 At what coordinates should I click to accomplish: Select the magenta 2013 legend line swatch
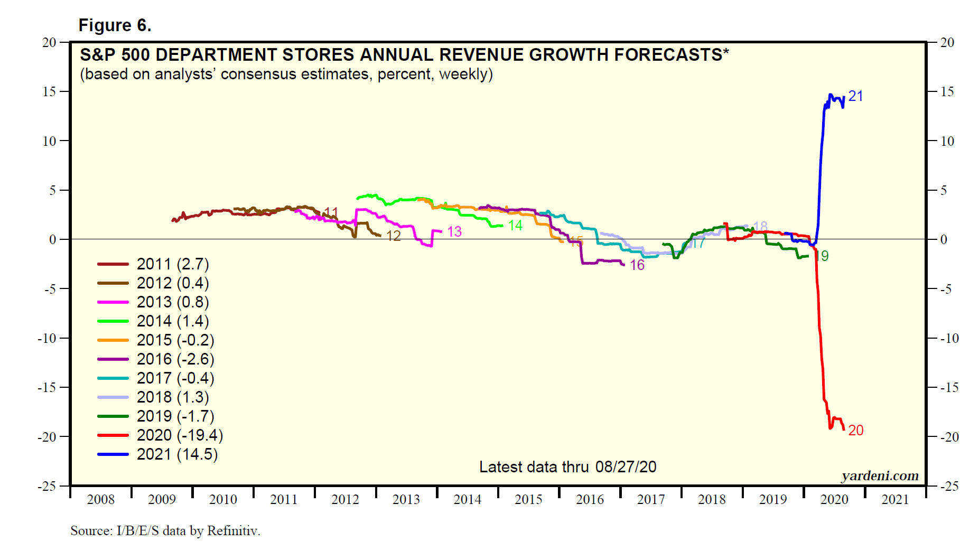pos(113,302)
